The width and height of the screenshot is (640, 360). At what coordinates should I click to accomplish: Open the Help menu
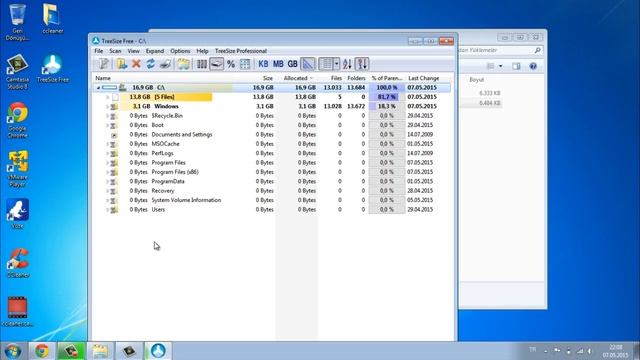(x=202, y=51)
